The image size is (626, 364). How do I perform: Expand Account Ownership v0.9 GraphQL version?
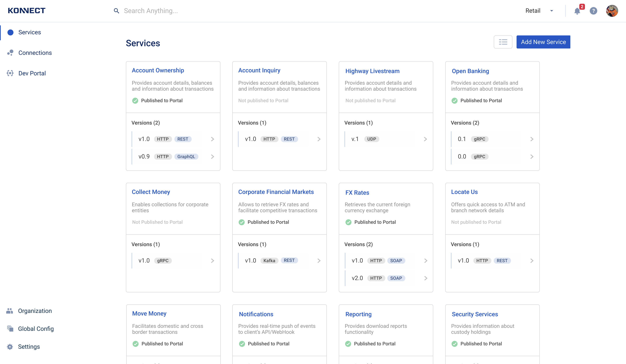pos(212,157)
